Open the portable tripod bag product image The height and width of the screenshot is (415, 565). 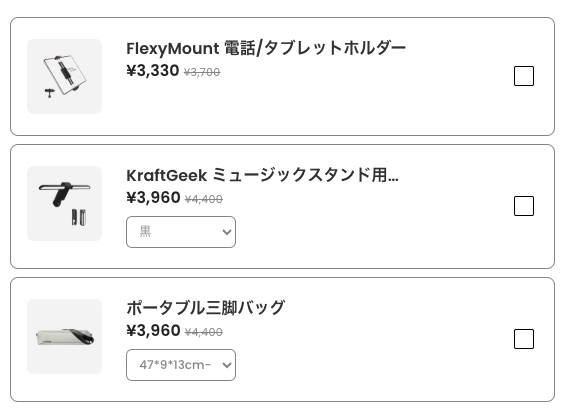[x=64, y=336]
